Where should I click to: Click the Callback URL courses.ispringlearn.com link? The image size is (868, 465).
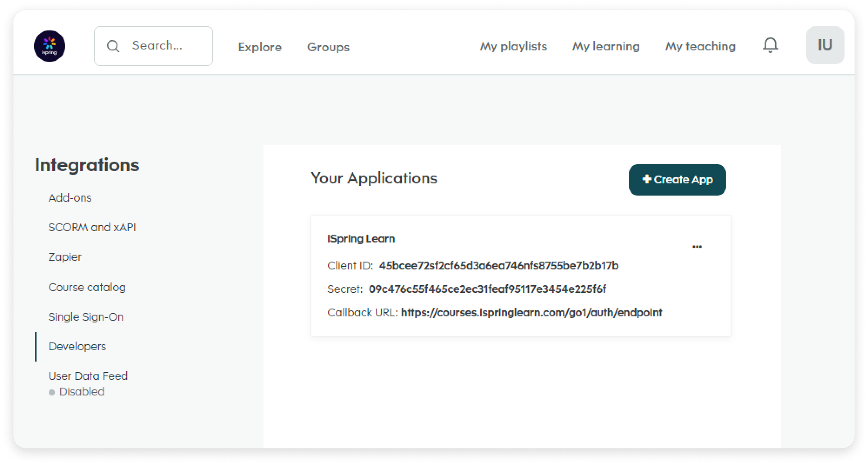[531, 312]
